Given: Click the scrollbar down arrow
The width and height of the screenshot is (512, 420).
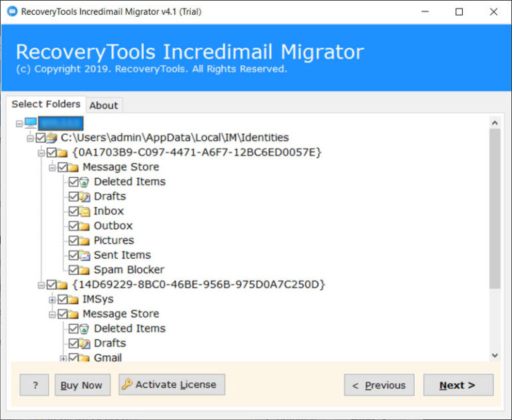Looking at the screenshot, I should [495, 355].
